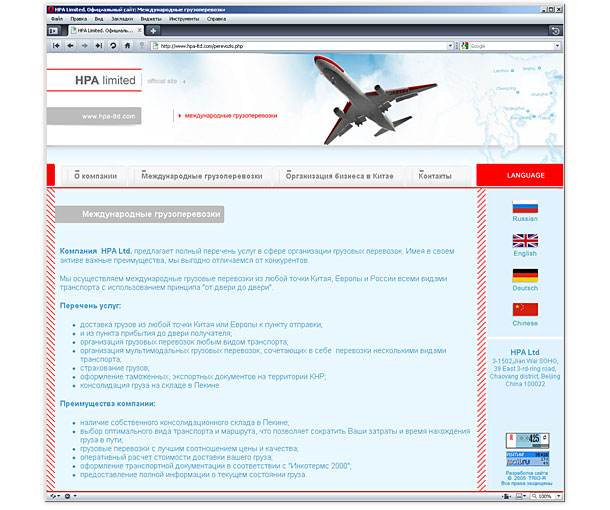Click the Opera logo in title bar

51,9
